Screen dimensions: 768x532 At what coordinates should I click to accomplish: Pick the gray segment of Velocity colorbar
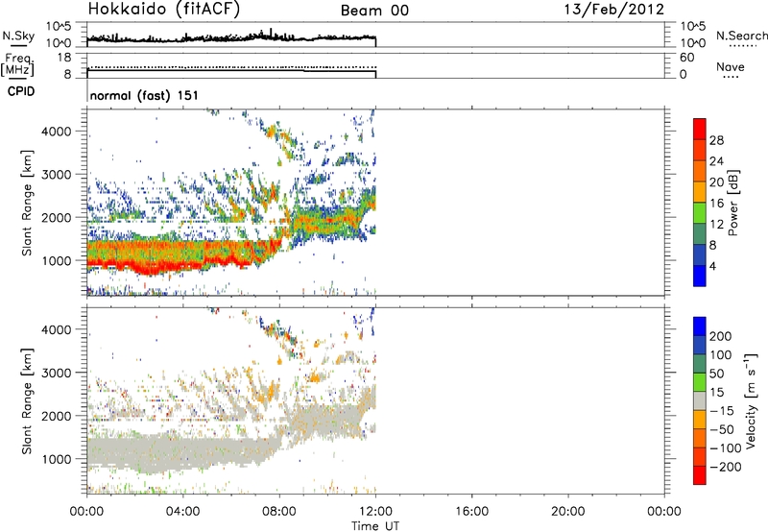700,400
